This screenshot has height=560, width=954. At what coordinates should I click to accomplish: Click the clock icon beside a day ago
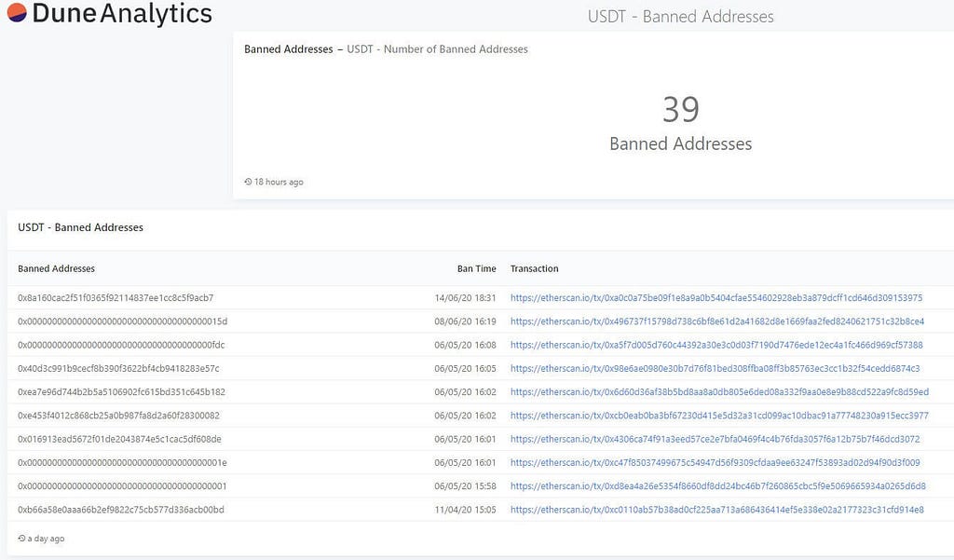point(21,538)
